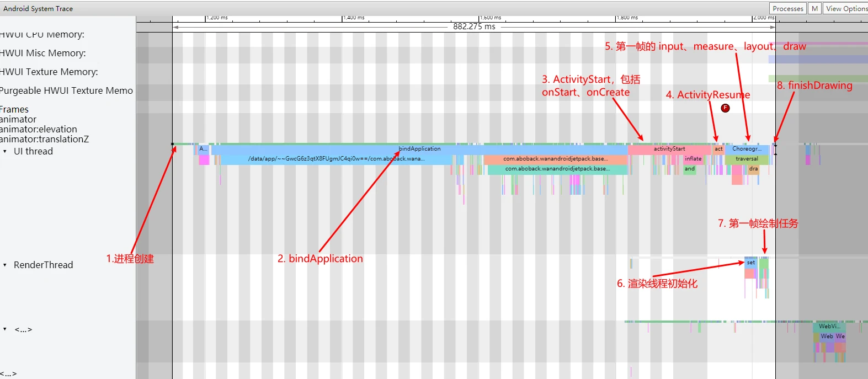Open the Processes selector
This screenshot has height=379, width=868.
tap(787, 8)
